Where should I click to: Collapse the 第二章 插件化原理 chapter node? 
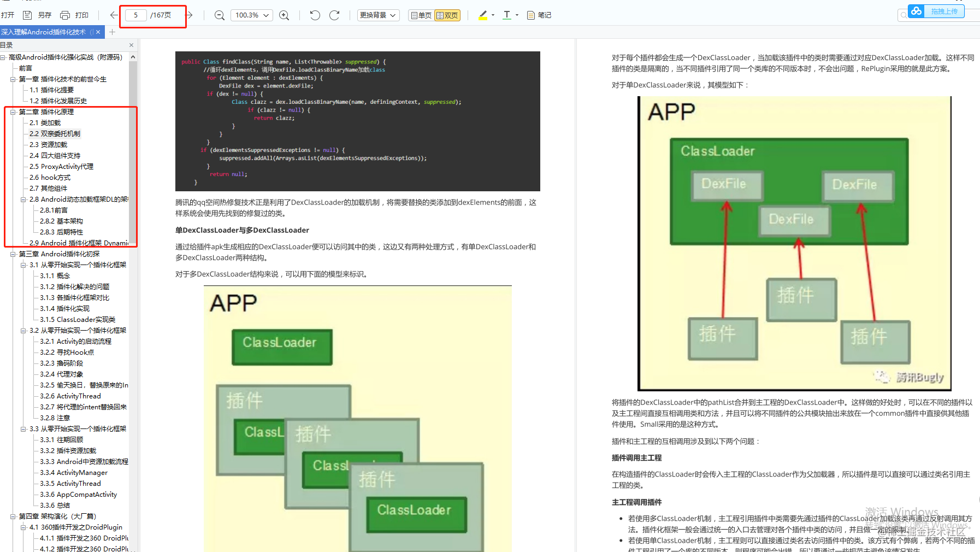[x=13, y=111]
